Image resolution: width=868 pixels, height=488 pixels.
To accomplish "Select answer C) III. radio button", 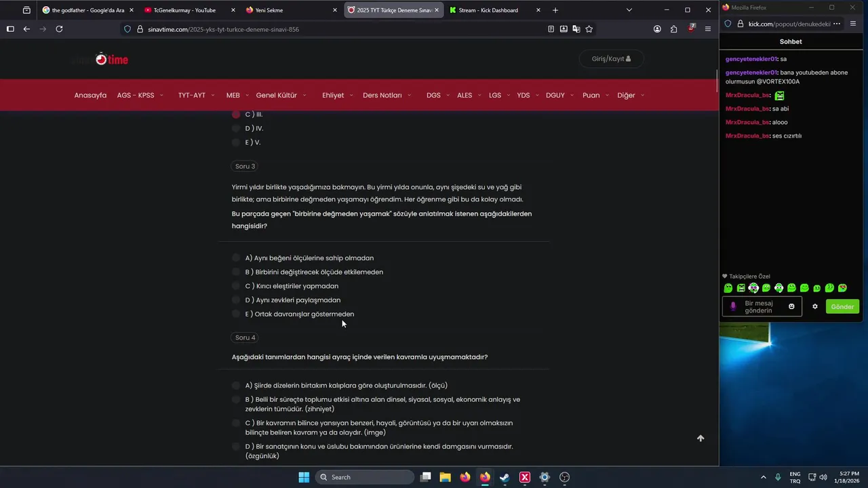I will click(x=236, y=115).
